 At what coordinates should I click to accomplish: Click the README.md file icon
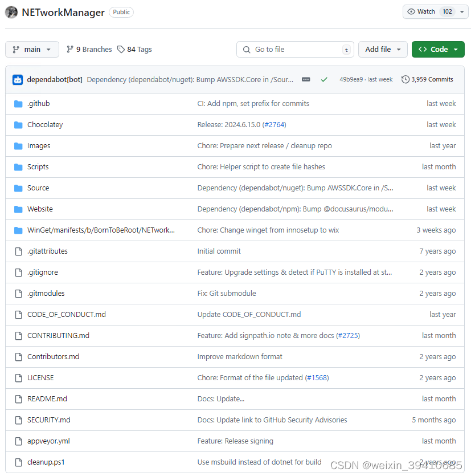coord(18,398)
